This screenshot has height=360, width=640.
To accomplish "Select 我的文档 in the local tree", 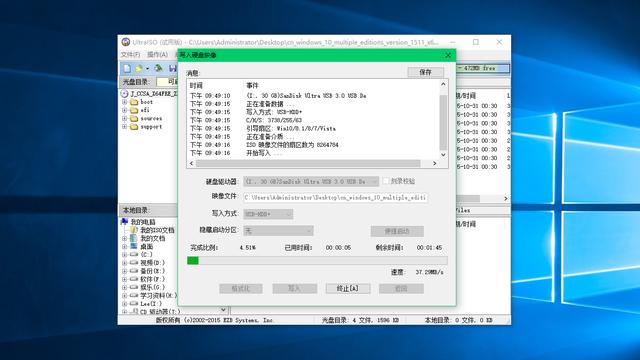I will (153, 238).
